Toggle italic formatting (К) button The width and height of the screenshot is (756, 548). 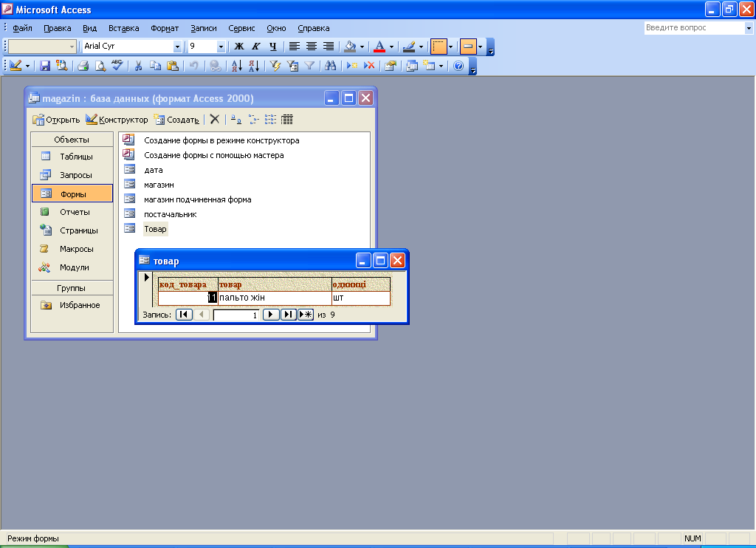[x=256, y=47]
